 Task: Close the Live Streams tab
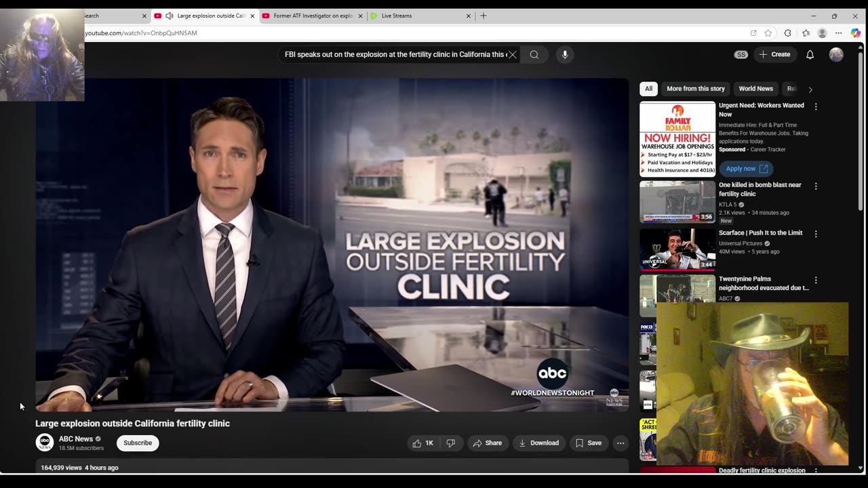pos(468,16)
